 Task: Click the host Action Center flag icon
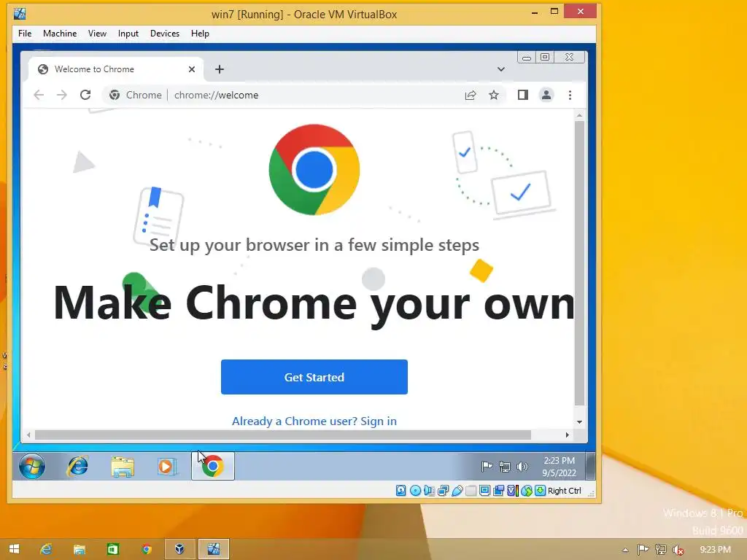(x=643, y=550)
